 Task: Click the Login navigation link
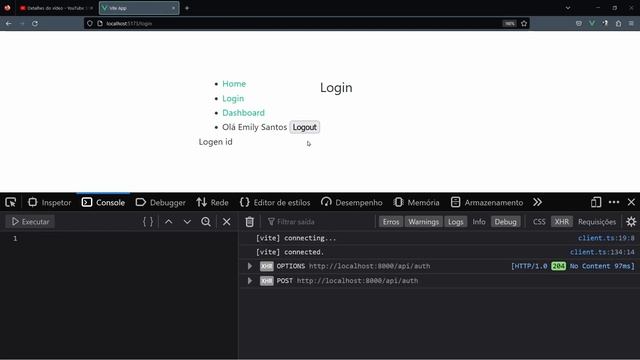(233, 98)
